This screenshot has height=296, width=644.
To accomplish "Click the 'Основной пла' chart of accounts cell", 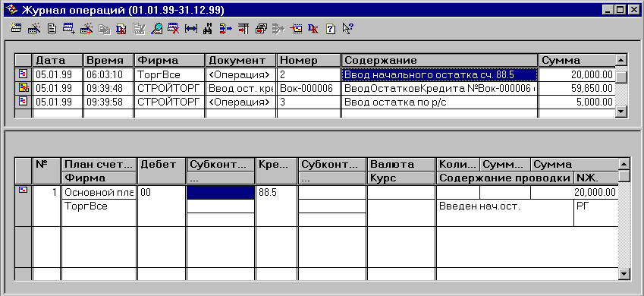I will click(99, 193).
